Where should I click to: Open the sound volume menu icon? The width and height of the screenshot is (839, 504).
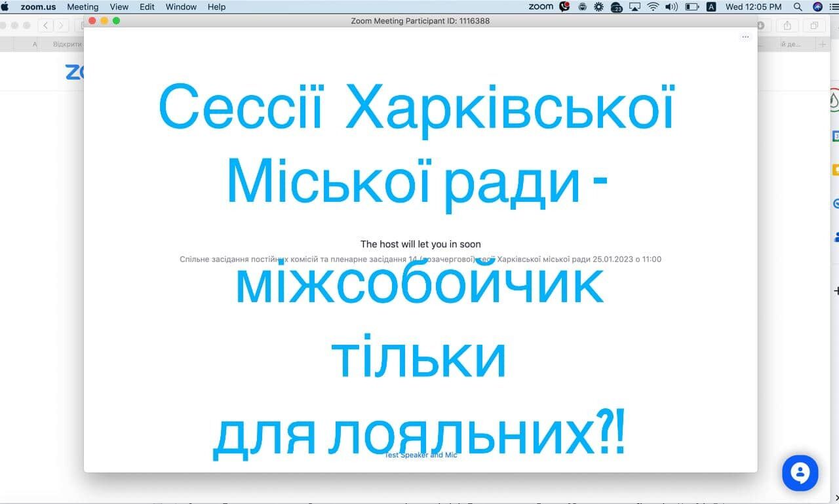[x=671, y=7]
